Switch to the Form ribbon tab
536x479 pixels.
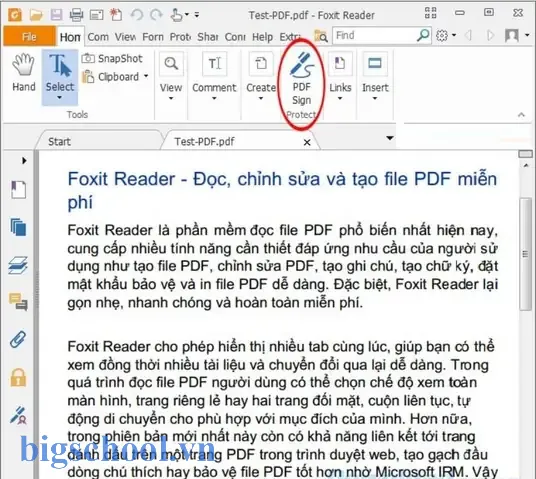153,37
